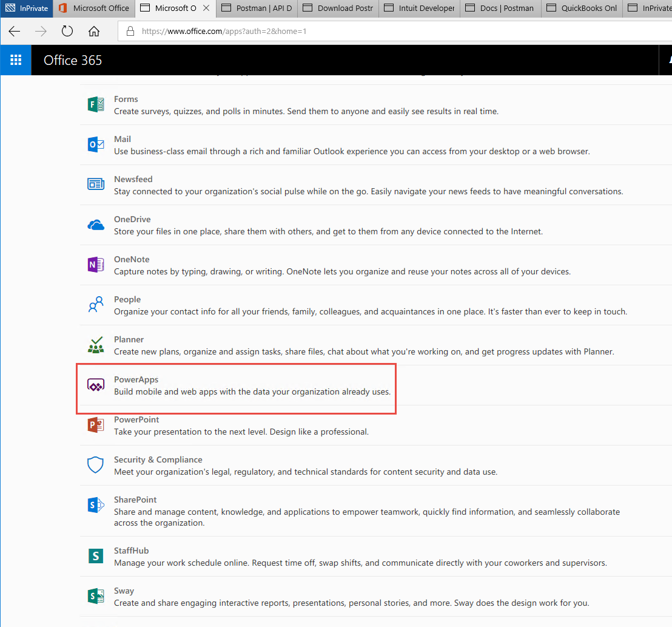Viewport: 672px width, 627px height.
Task: Click the Security & Compliance shield icon
Action: point(96,465)
